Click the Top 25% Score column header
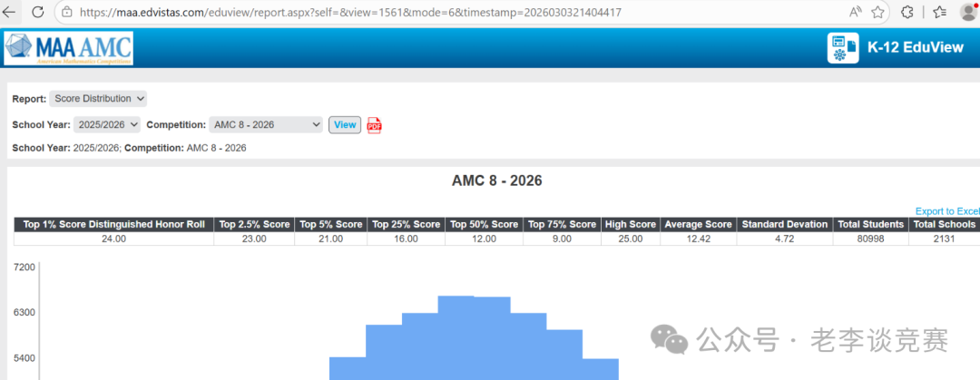 point(407,224)
